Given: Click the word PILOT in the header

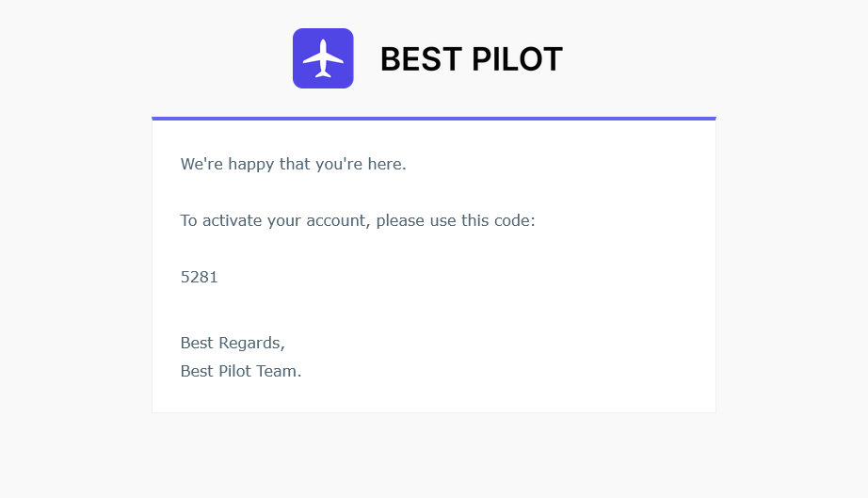Looking at the screenshot, I should pos(517,59).
